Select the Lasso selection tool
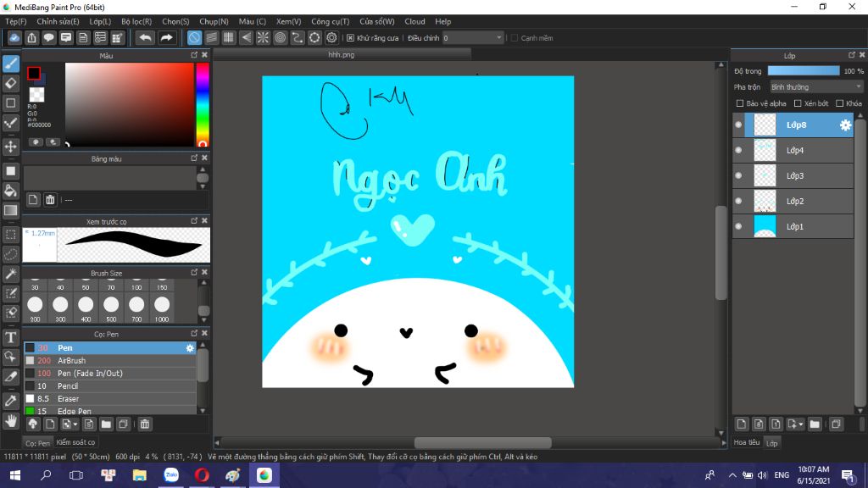Image resolution: width=868 pixels, height=488 pixels. (x=10, y=254)
